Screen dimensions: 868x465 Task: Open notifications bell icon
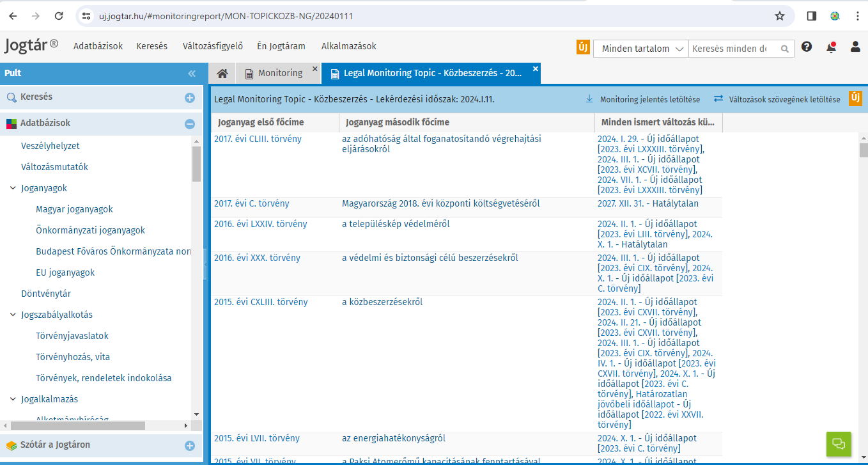click(831, 47)
